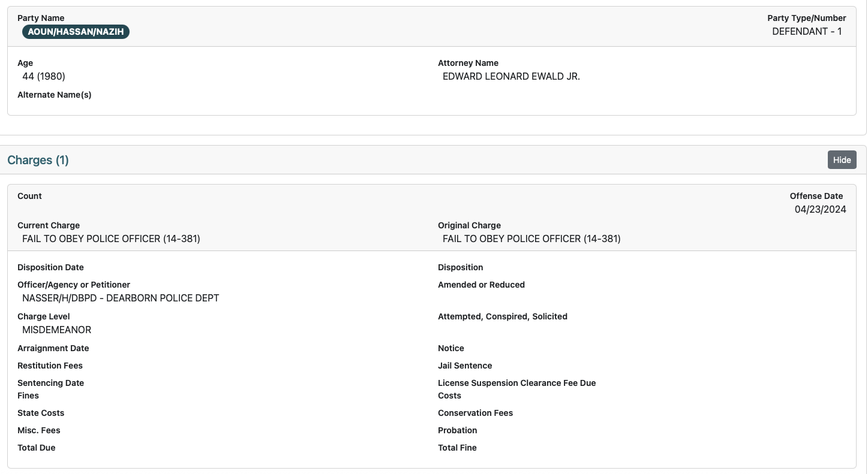The height and width of the screenshot is (474, 868).
Task: Click the Current Charge value text
Action: (x=111, y=239)
